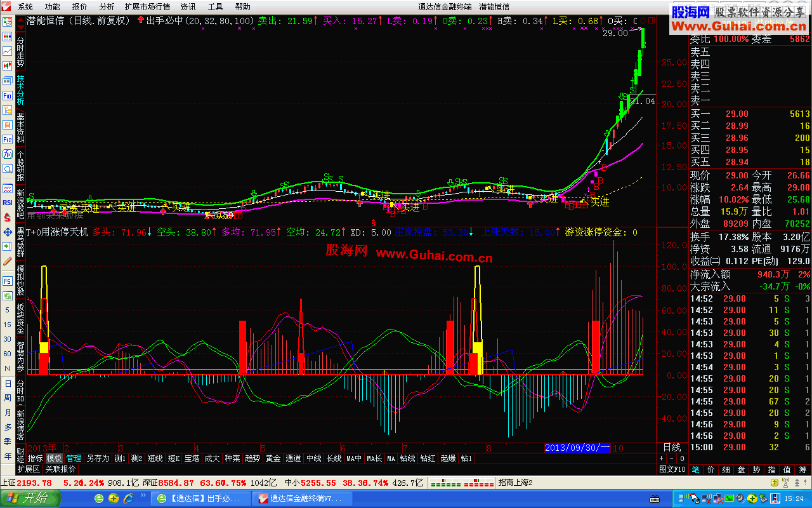Screen dimensions: 812x508
Task: Switch to 月 monthly period
Action: (x=8, y=412)
